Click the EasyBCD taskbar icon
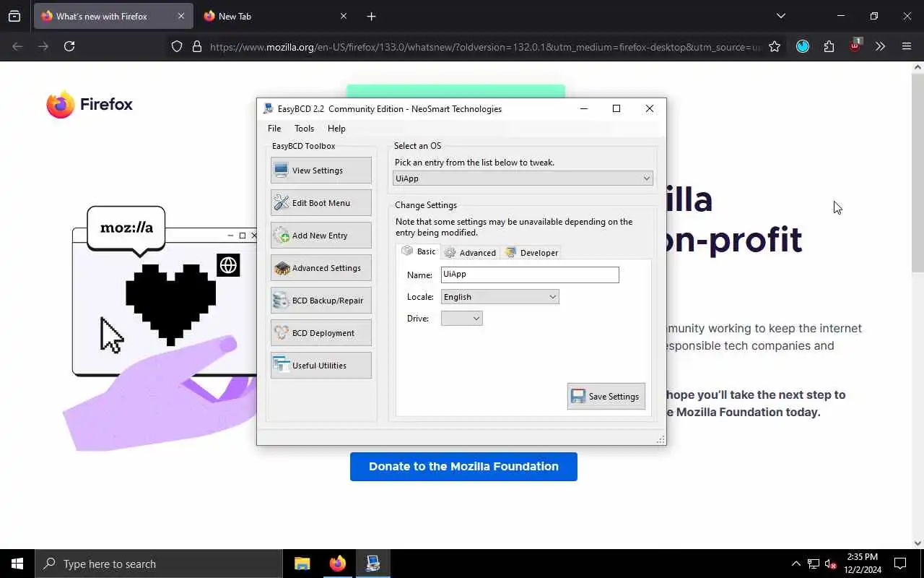This screenshot has height=578, width=924. tap(373, 564)
